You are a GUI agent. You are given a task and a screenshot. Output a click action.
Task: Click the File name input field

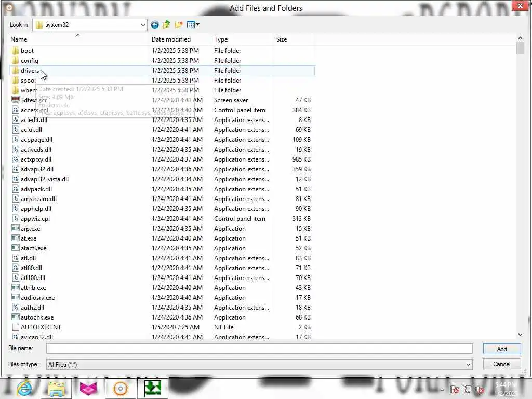(260, 349)
